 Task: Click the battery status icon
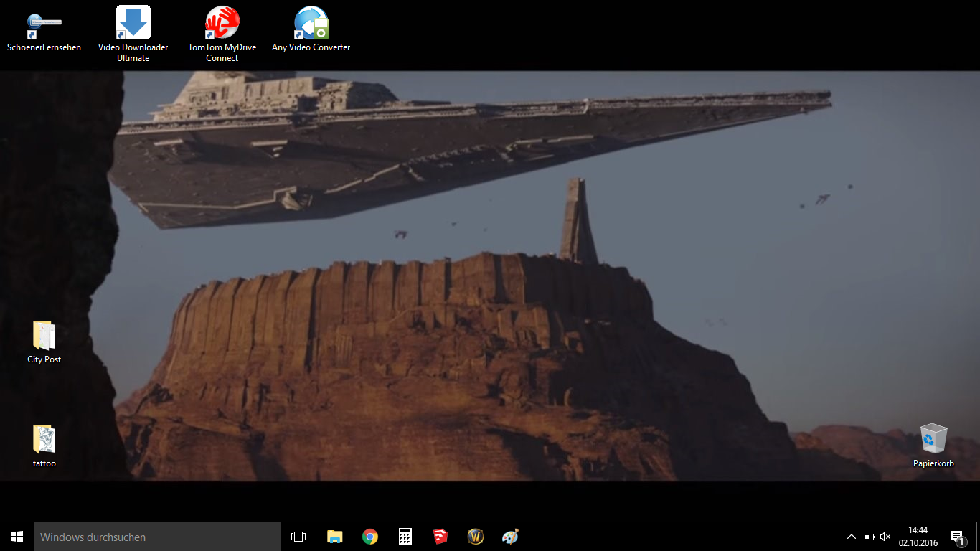coord(869,537)
